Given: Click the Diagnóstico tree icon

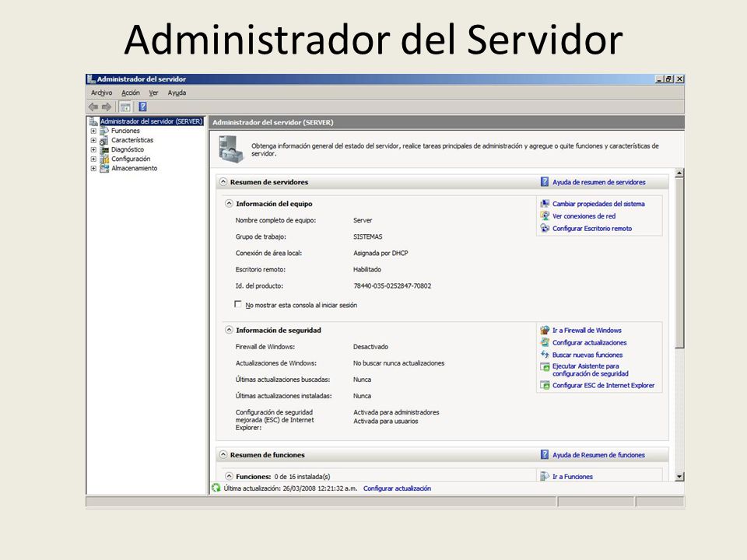Looking at the screenshot, I should [x=104, y=149].
